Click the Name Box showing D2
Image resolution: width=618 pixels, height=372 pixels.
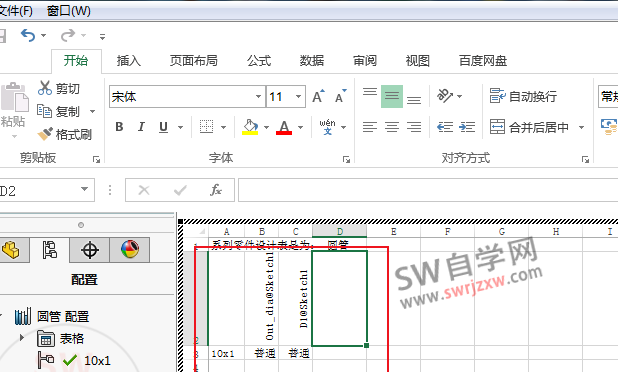pos(47,191)
